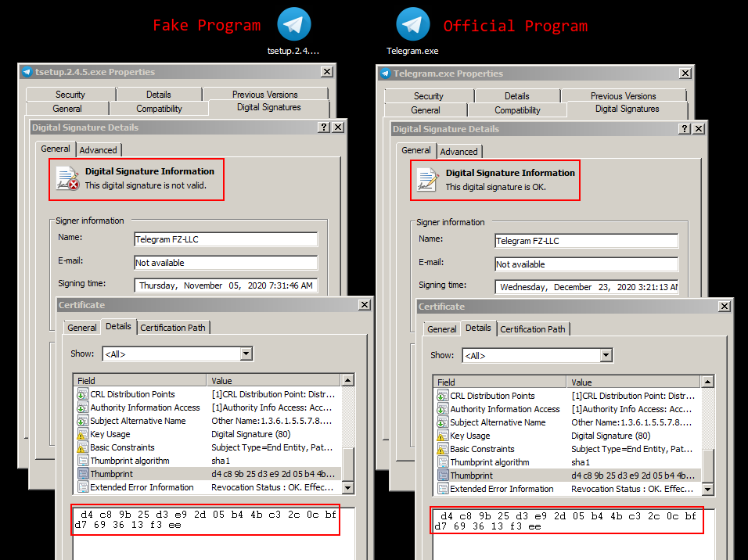
Task: Switch to Details tab in right Certificate dialog
Action: tap(478, 328)
